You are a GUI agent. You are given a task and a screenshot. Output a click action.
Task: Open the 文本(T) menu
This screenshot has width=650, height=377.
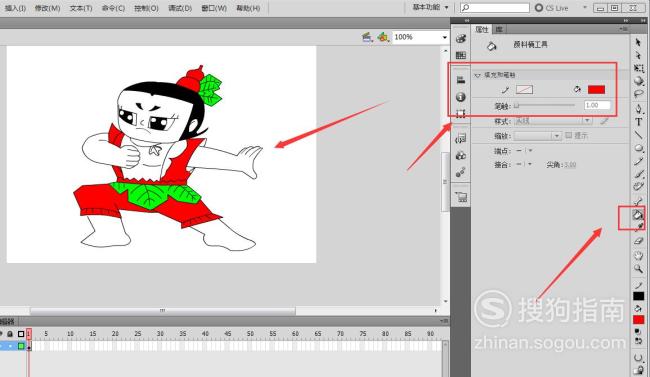[x=81, y=8]
